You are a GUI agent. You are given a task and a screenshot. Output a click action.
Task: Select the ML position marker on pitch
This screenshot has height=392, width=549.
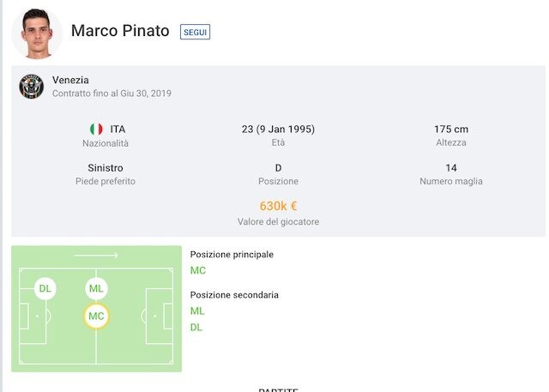(96, 289)
